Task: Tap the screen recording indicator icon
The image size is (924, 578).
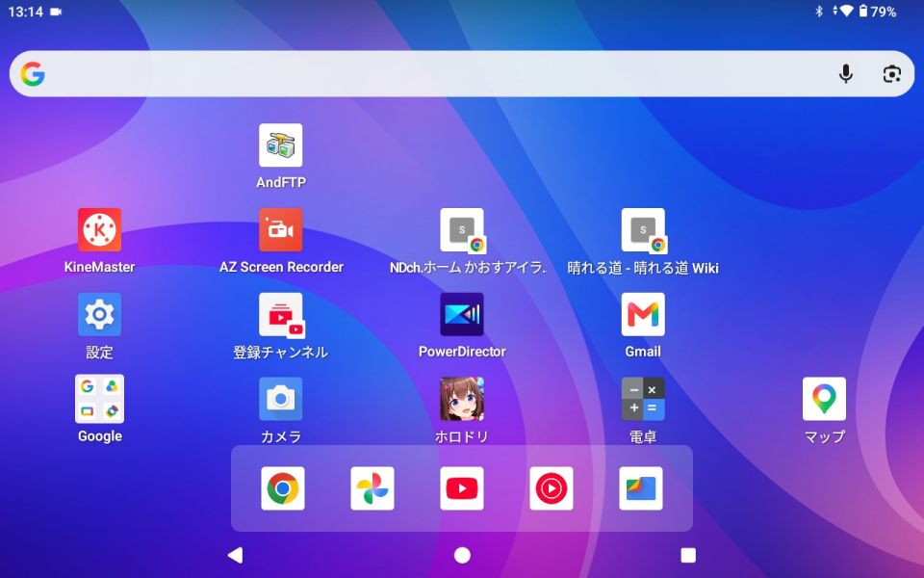Action: tap(56, 12)
